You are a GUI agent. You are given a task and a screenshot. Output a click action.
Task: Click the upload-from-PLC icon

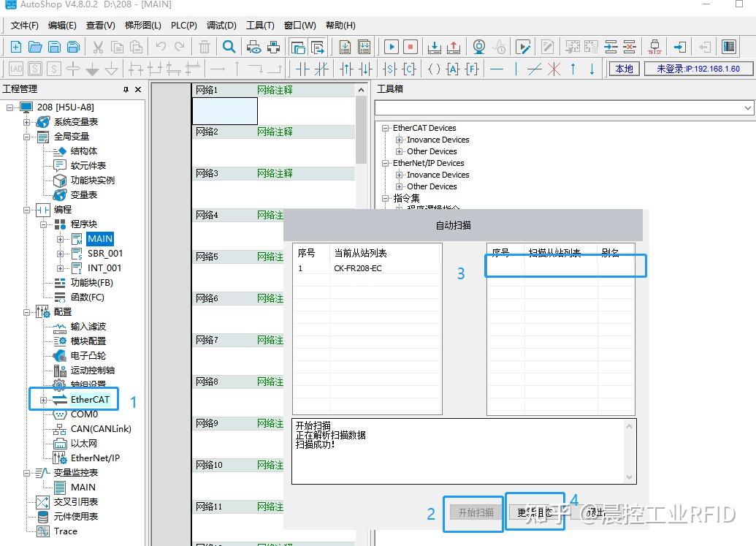pos(453,47)
